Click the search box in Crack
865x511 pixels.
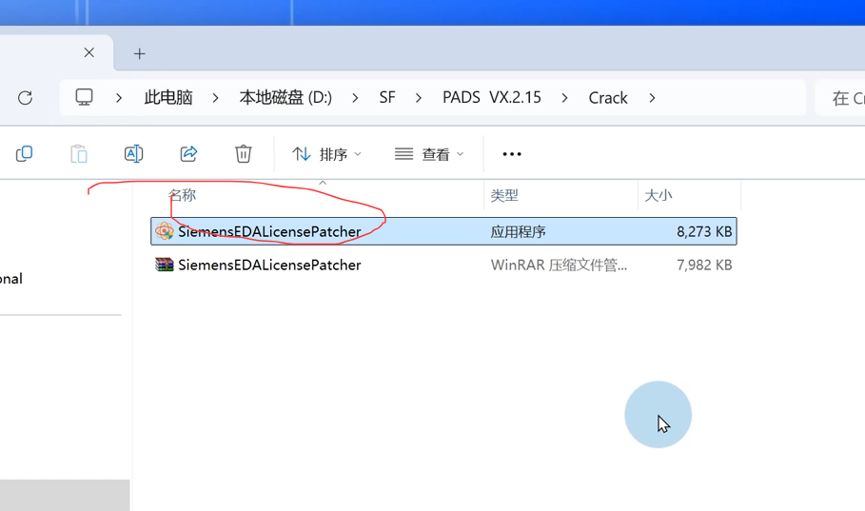pyautogui.click(x=840, y=98)
